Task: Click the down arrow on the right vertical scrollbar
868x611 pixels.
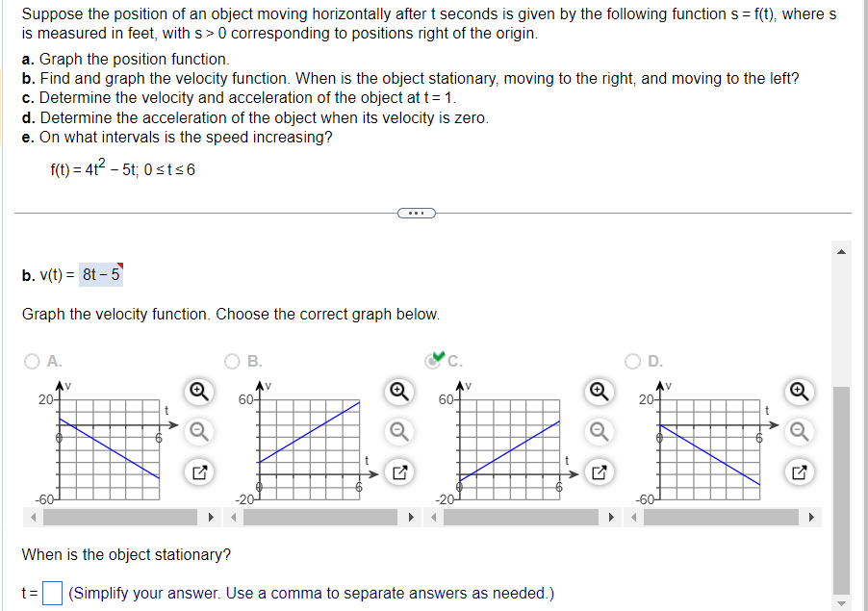Action: [x=842, y=604]
